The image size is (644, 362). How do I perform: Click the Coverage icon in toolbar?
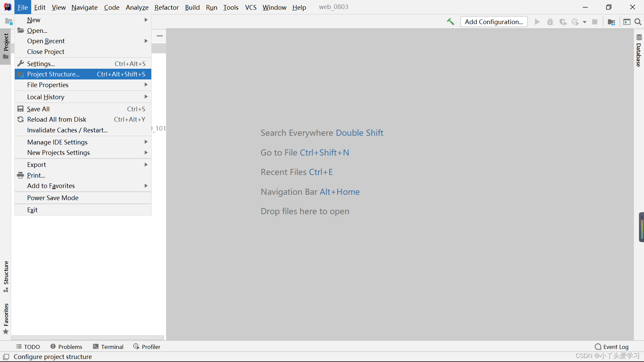[563, 22]
